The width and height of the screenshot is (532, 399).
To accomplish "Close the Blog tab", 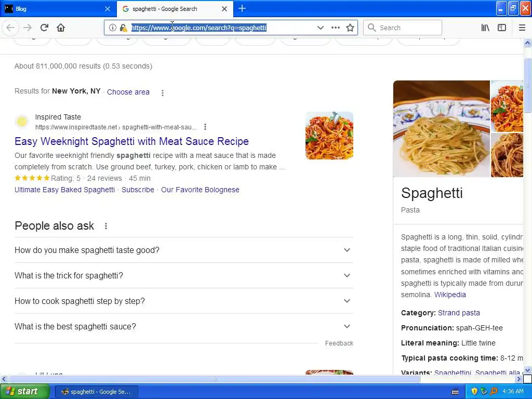I will click(x=108, y=9).
